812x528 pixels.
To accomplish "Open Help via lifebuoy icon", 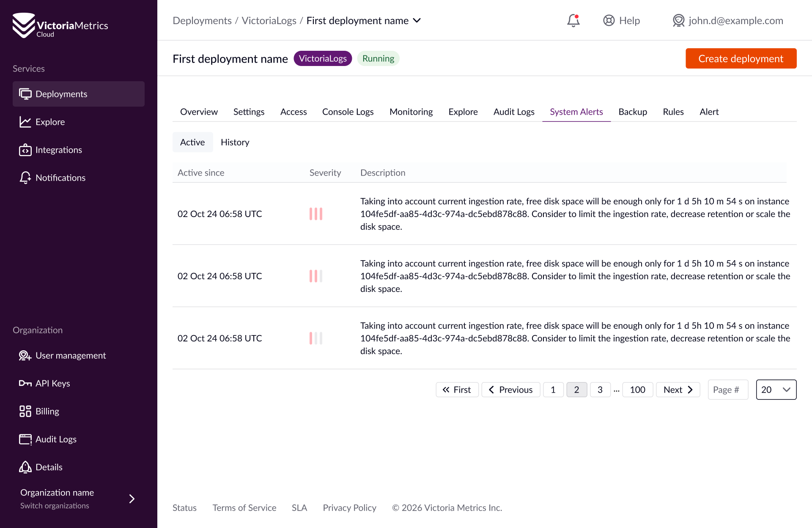I will (609, 20).
